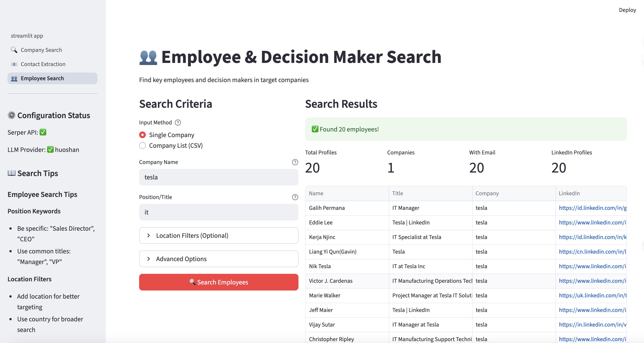This screenshot has height=343, width=644.
Task: Click the Serper API status text
Action: (x=27, y=132)
